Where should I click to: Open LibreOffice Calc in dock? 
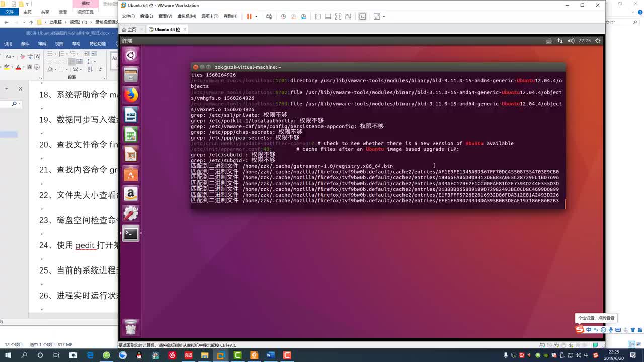[131, 135]
